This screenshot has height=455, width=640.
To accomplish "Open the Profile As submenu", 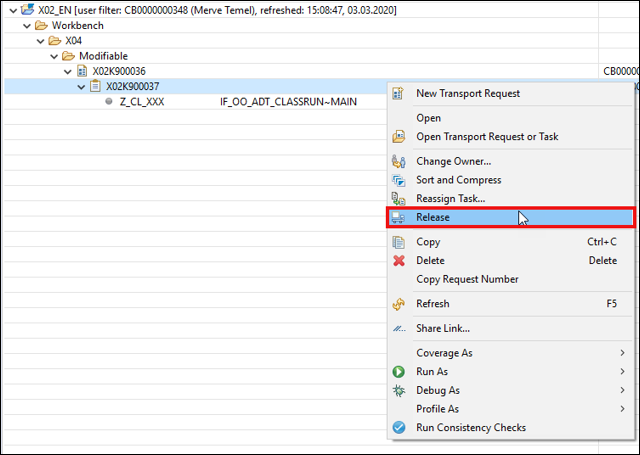I will (x=511, y=408).
